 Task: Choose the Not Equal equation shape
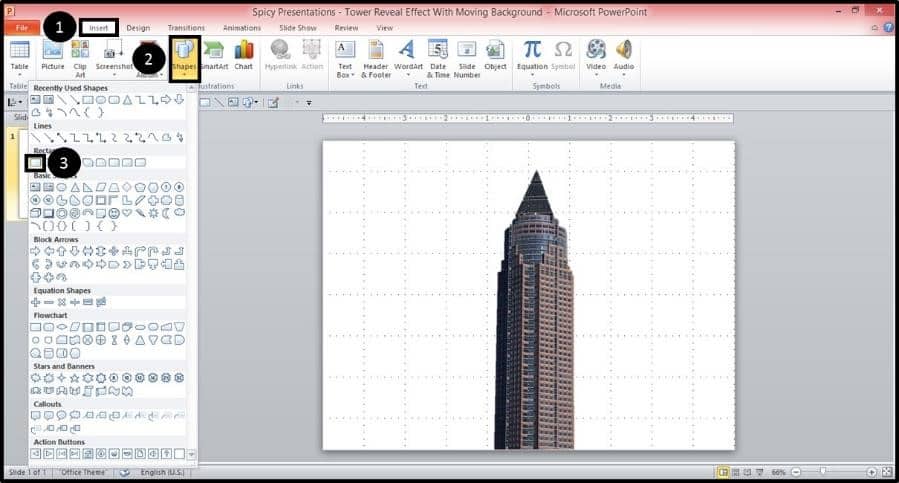point(101,302)
